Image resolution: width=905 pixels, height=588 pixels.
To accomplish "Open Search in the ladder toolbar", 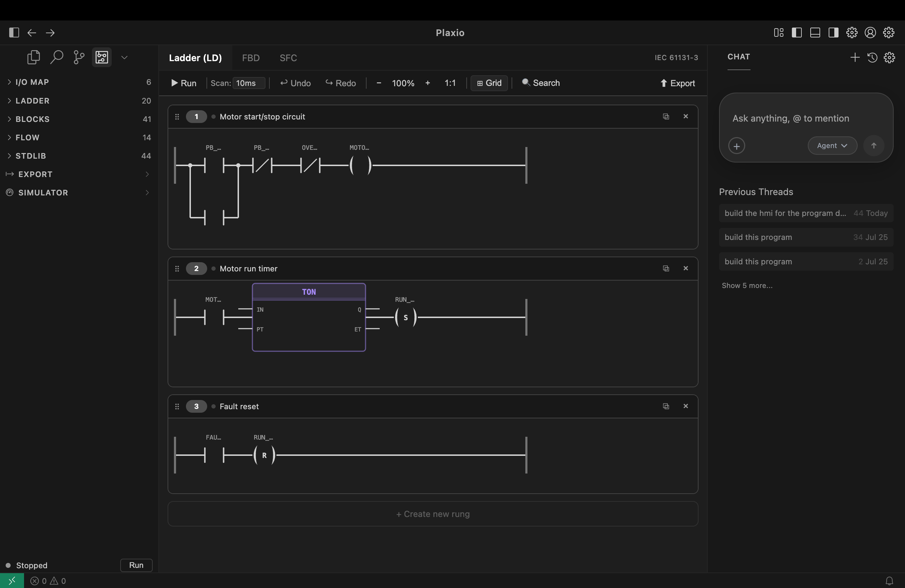I will (541, 83).
